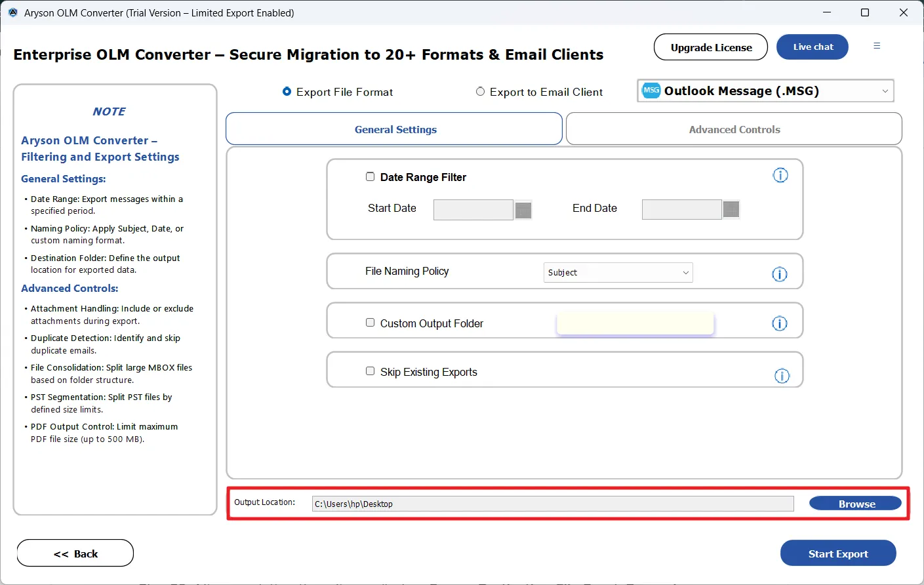Viewport: 924px width, 585px height.
Task: Enable the Custom Output Folder checkbox
Action: 370,323
